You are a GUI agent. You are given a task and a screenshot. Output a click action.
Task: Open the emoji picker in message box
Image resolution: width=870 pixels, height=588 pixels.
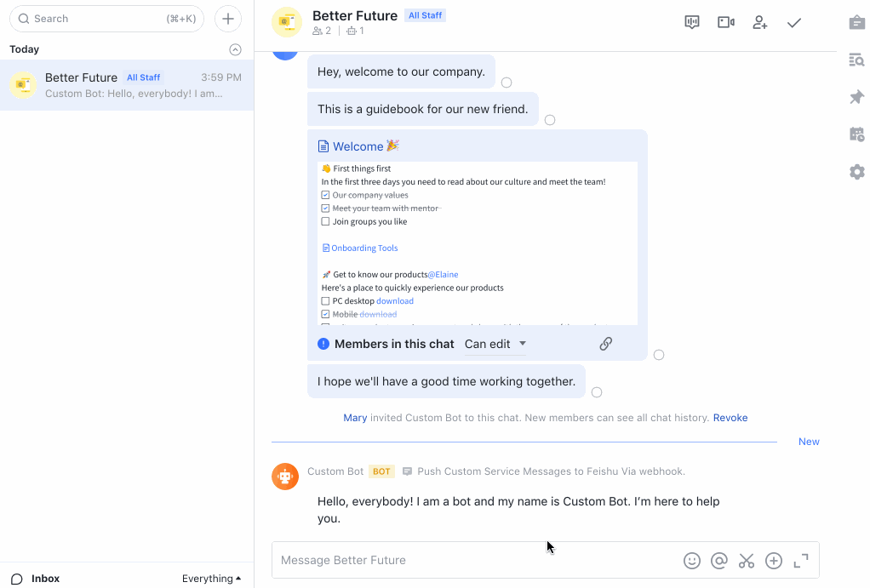692,561
